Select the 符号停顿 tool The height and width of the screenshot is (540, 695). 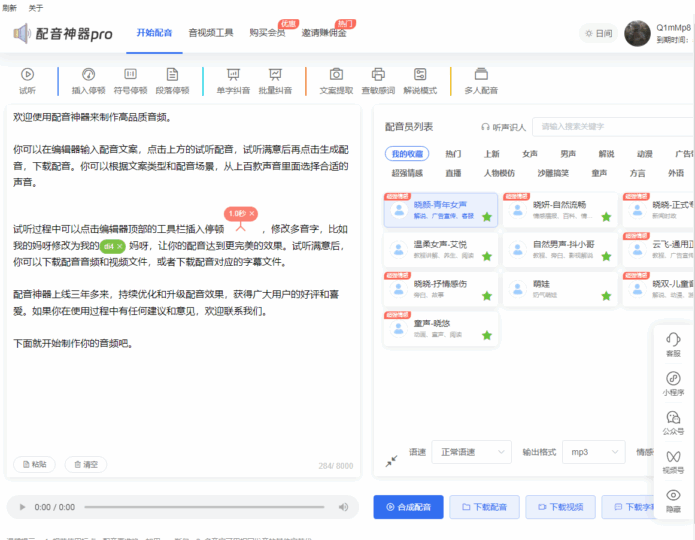pos(130,81)
